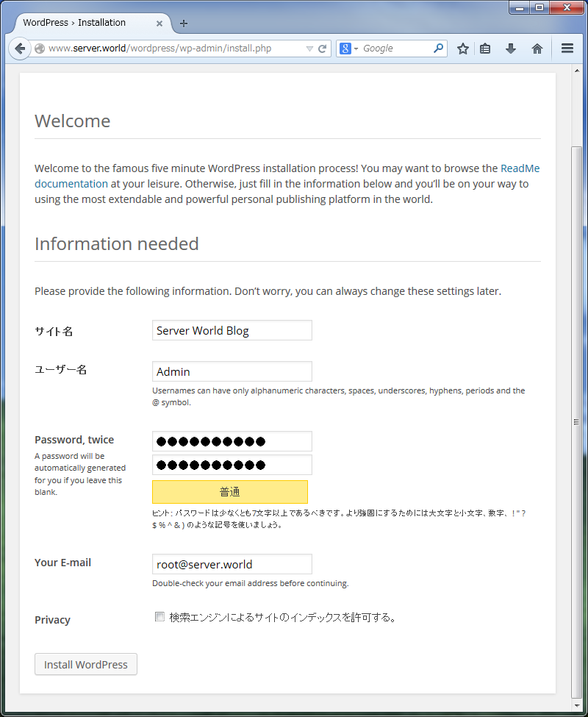588x717 pixels.
Task: Click the scrollbar up arrow
Action: click(576, 70)
